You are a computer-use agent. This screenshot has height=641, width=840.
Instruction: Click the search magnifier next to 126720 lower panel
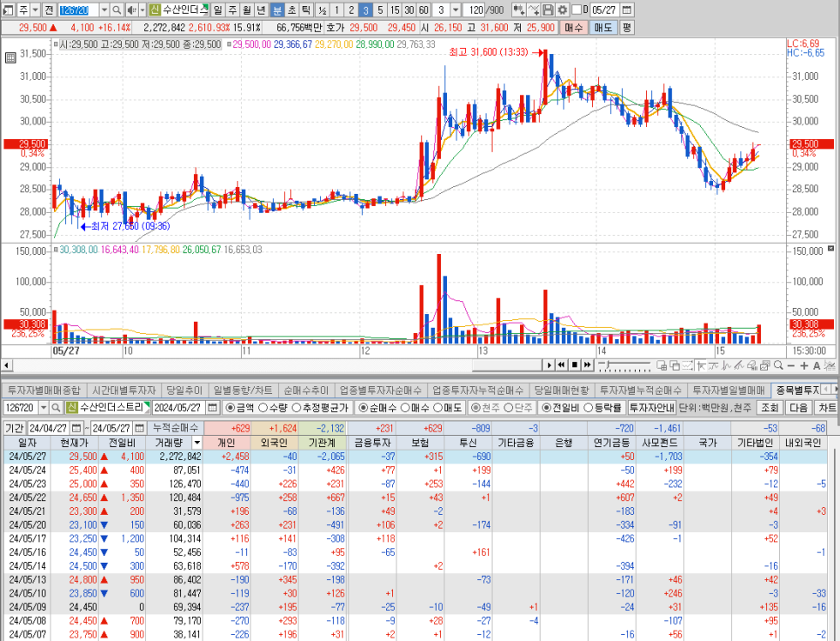coord(56,407)
